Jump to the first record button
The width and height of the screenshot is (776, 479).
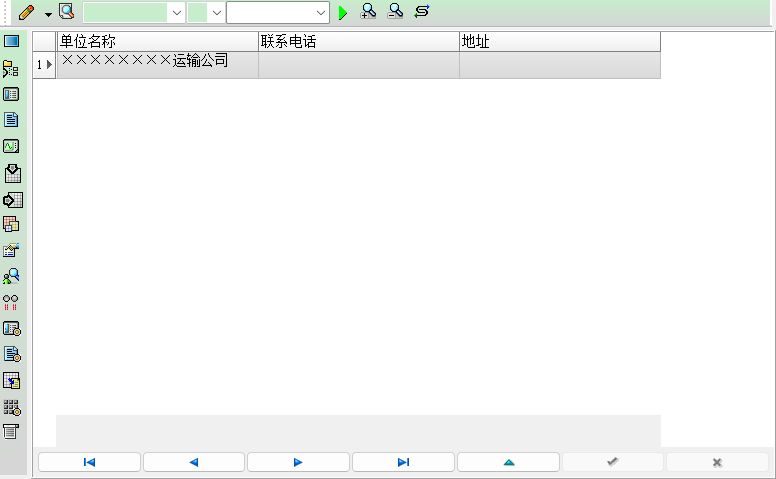(x=89, y=462)
